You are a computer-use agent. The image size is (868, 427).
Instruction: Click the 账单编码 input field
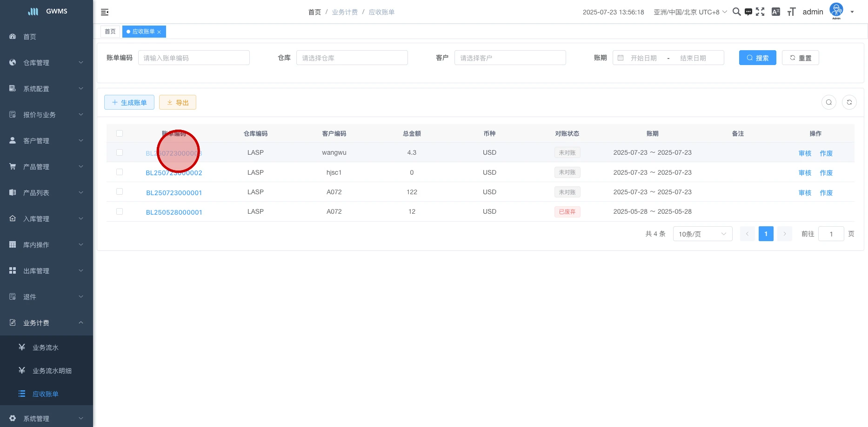(194, 58)
